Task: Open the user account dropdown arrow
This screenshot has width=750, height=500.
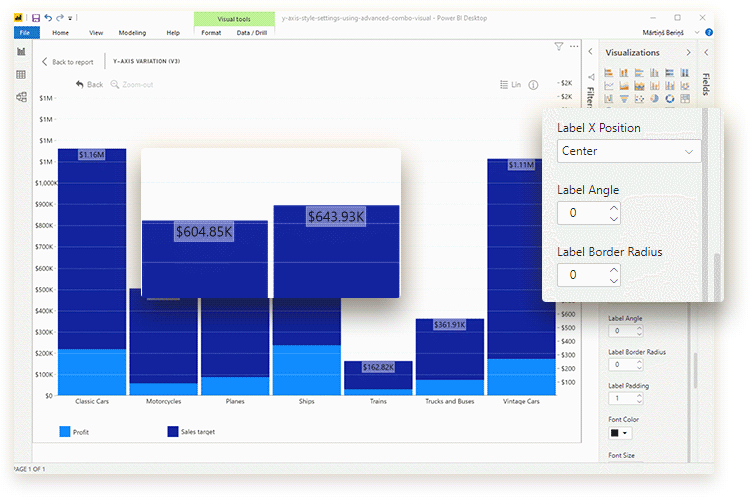Action: [697, 33]
